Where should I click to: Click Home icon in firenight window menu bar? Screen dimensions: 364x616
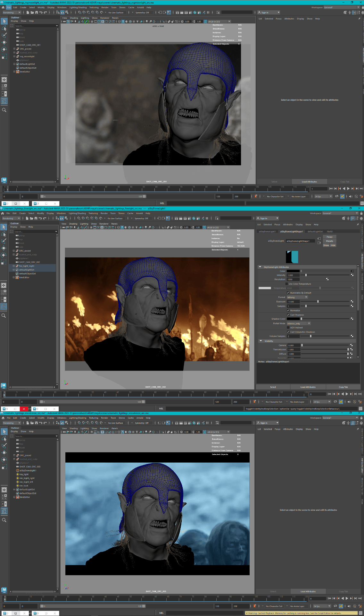click(x=3, y=213)
